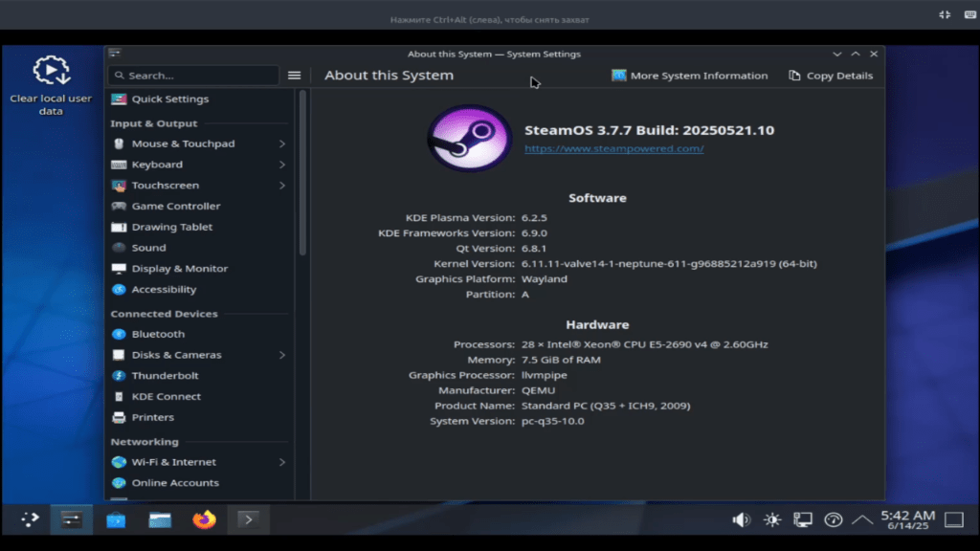Click the Thunderbolt icon in sidebar
The width and height of the screenshot is (980, 551).
(119, 376)
